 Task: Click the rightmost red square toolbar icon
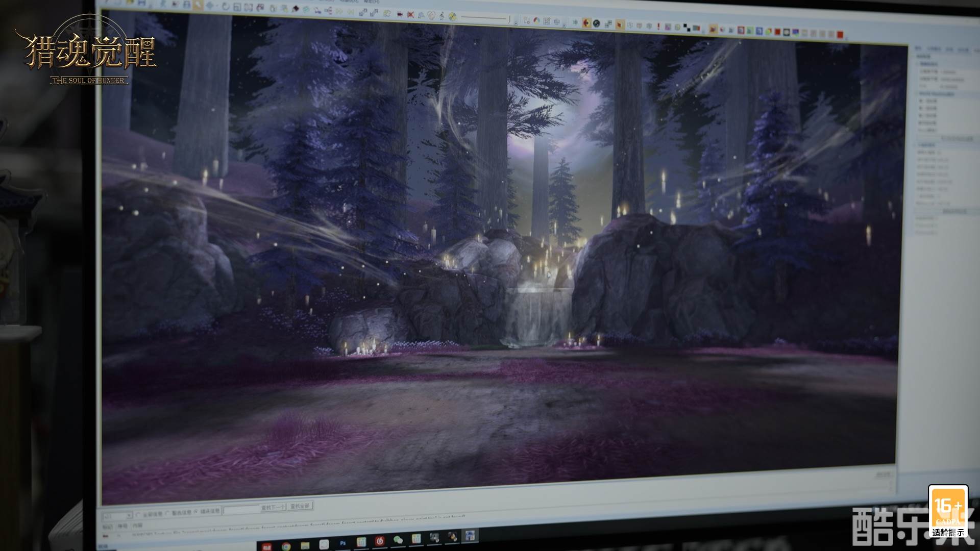pos(840,35)
